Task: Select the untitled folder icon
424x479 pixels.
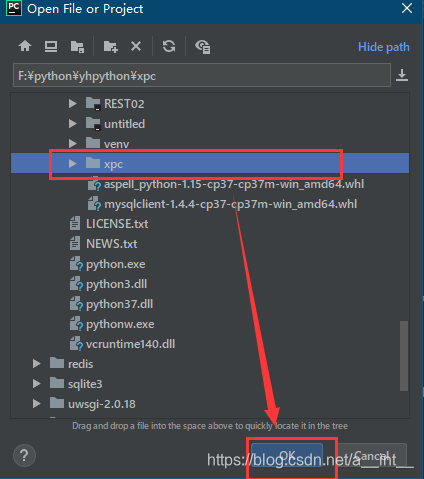Action: coord(93,124)
